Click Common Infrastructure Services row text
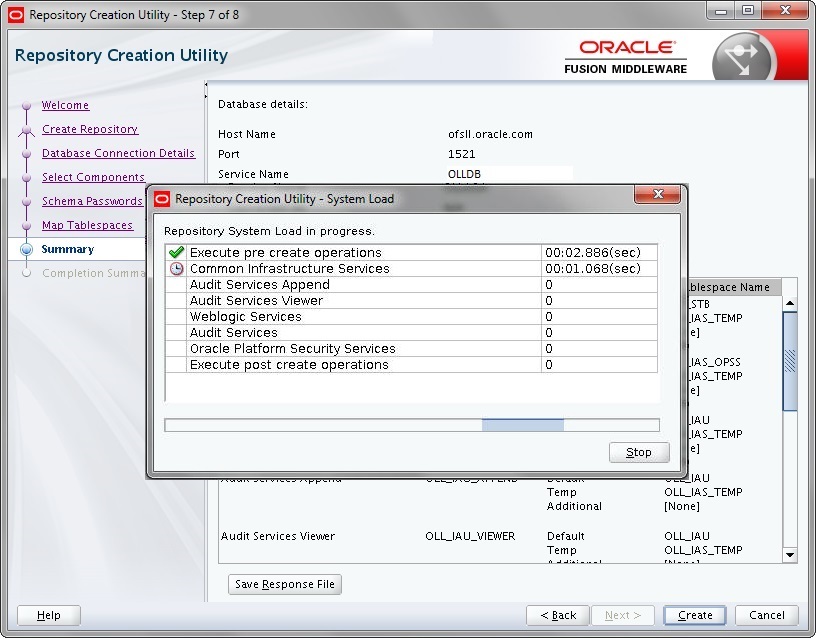817x639 pixels. 290,268
